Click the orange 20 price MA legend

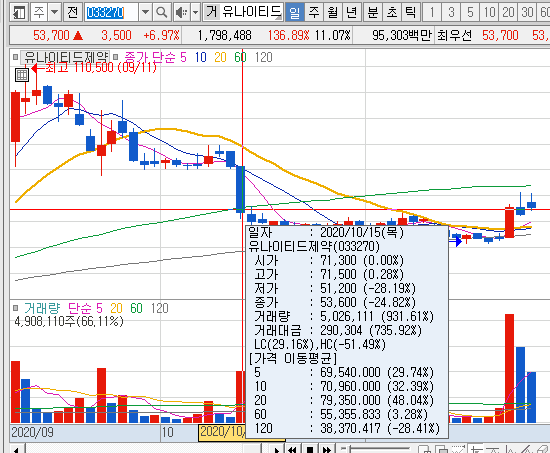pos(220,57)
